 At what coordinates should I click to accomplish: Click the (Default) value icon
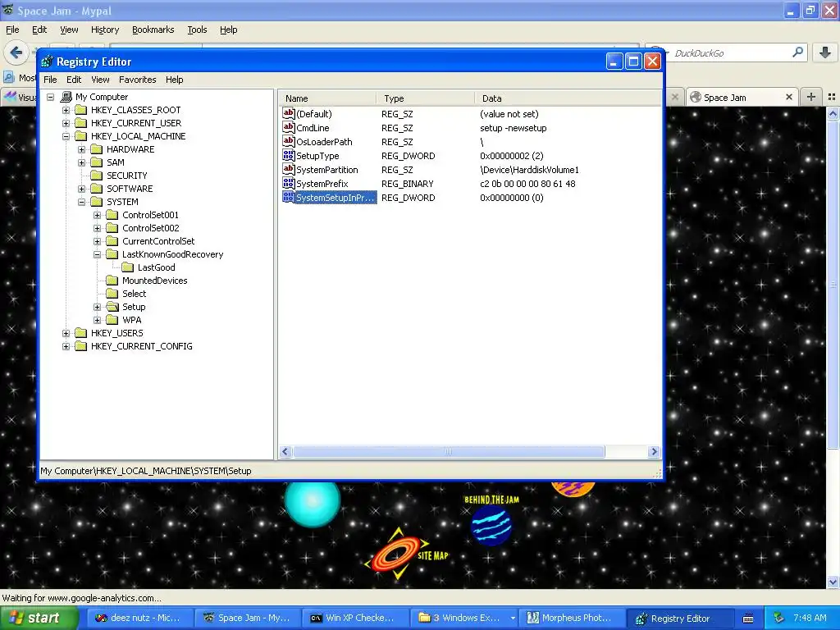point(288,113)
